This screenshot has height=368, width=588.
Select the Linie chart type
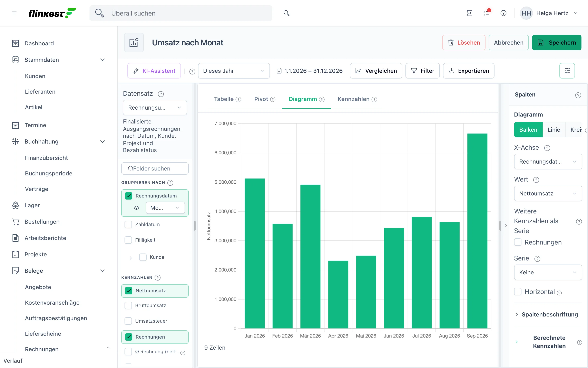click(554, 130)
